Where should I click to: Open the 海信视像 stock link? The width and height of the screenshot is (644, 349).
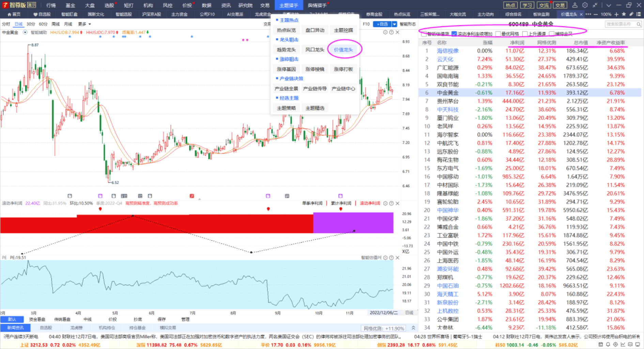(x=448, y=51)
